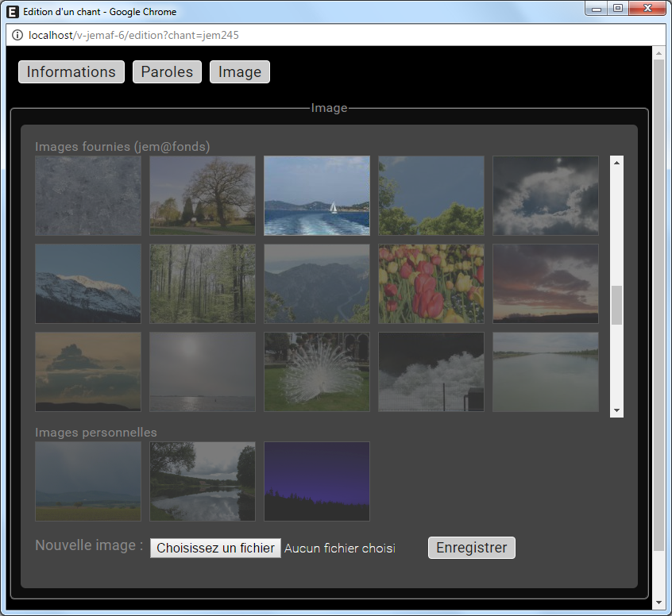
Task: Click the site information icon in address bar
Action: click(x=17, y=35)
